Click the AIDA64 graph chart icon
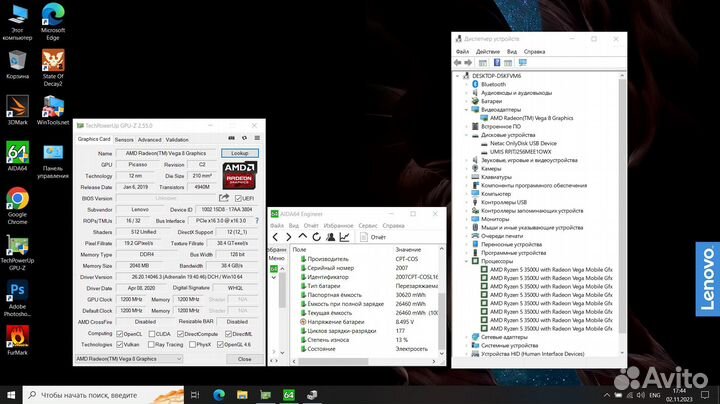720x404 pixels. pos(344,237)
